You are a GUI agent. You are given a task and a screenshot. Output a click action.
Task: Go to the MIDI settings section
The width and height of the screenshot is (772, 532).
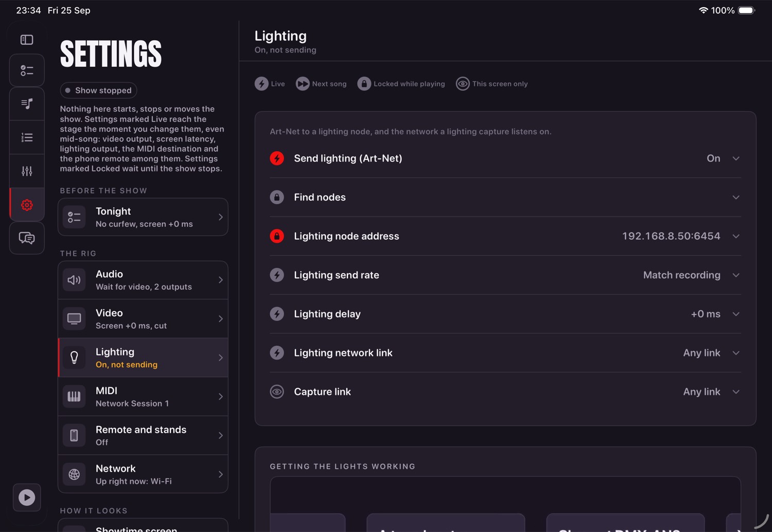[x=143, y=397]
